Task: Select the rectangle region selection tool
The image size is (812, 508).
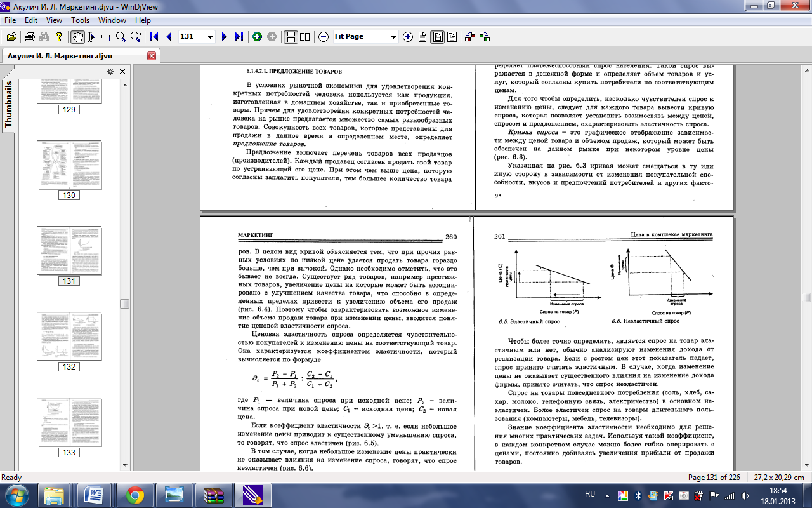Action: 106,37
